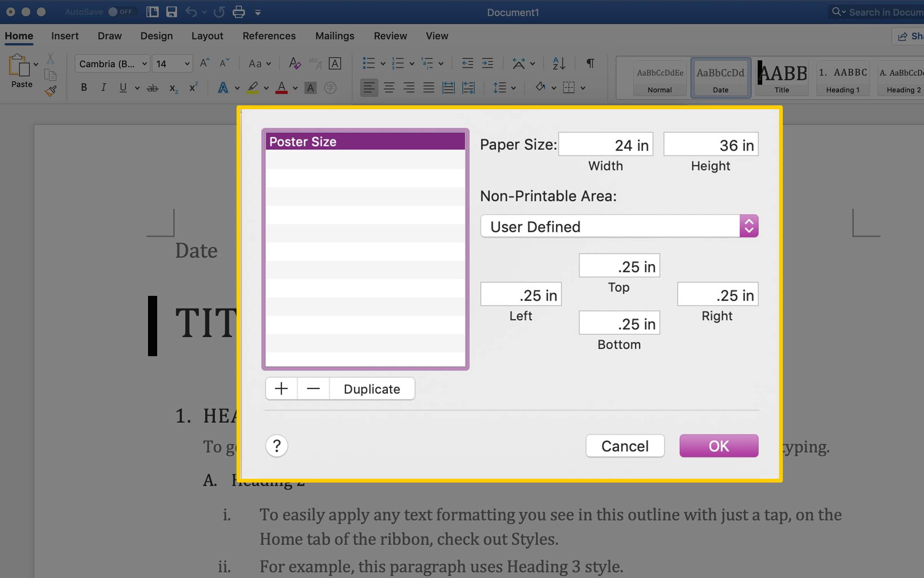Adjust the Top margin input field

(x=619, y=266)
